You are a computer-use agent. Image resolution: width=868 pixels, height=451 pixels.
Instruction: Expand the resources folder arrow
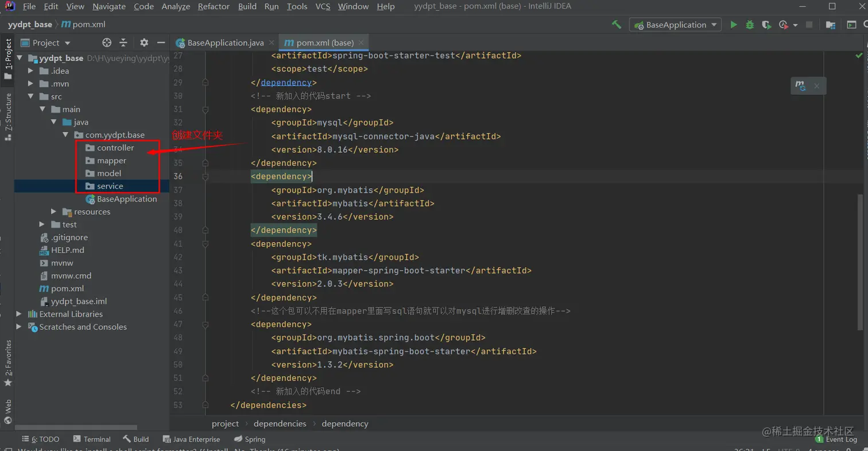[x=54, y=211]
